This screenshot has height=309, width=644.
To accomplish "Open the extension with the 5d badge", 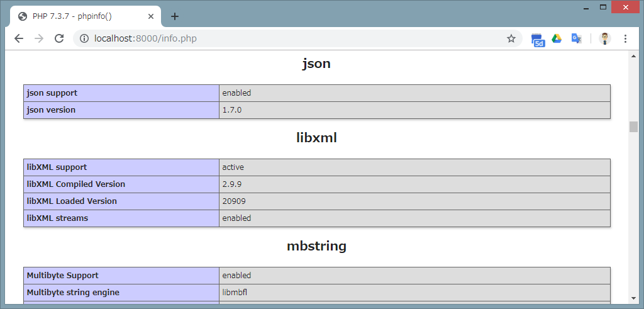I will click(538, 39).
